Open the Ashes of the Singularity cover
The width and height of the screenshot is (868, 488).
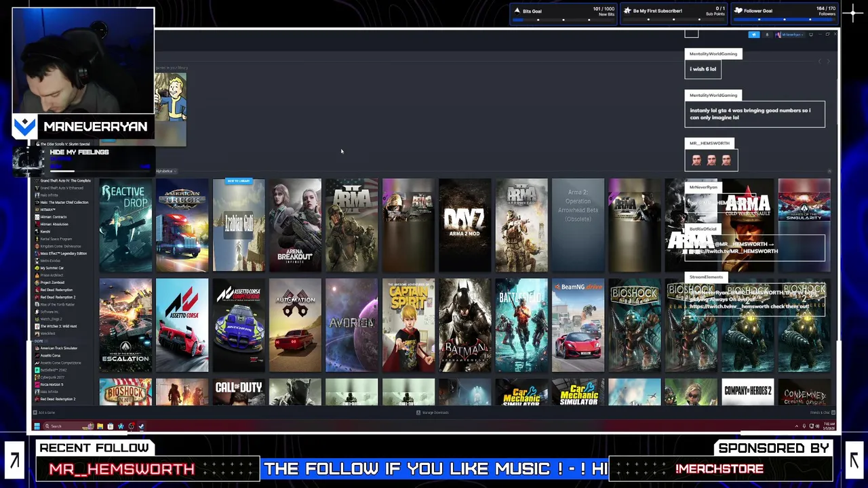click(x=804, y=225)
